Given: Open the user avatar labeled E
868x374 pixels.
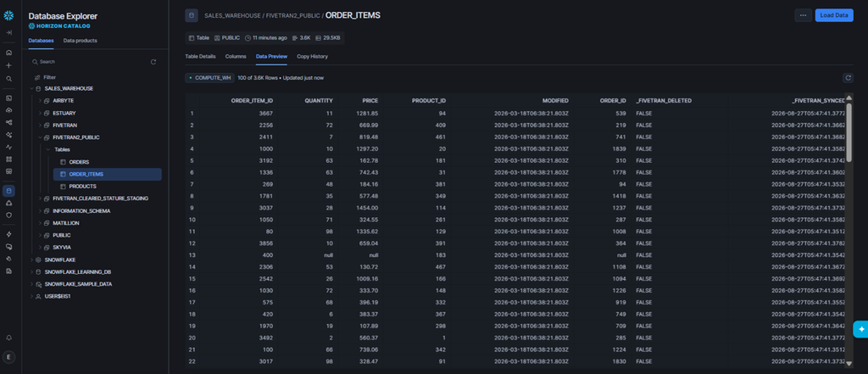Looking at the screenshot, I should [8, 357].
